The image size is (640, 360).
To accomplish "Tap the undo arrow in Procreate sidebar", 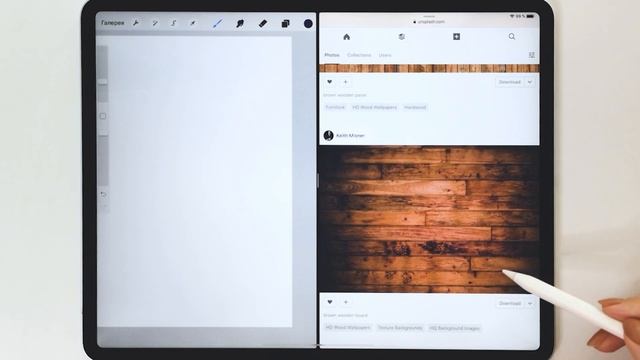I will pyautogui.click(x=103, y=195).
